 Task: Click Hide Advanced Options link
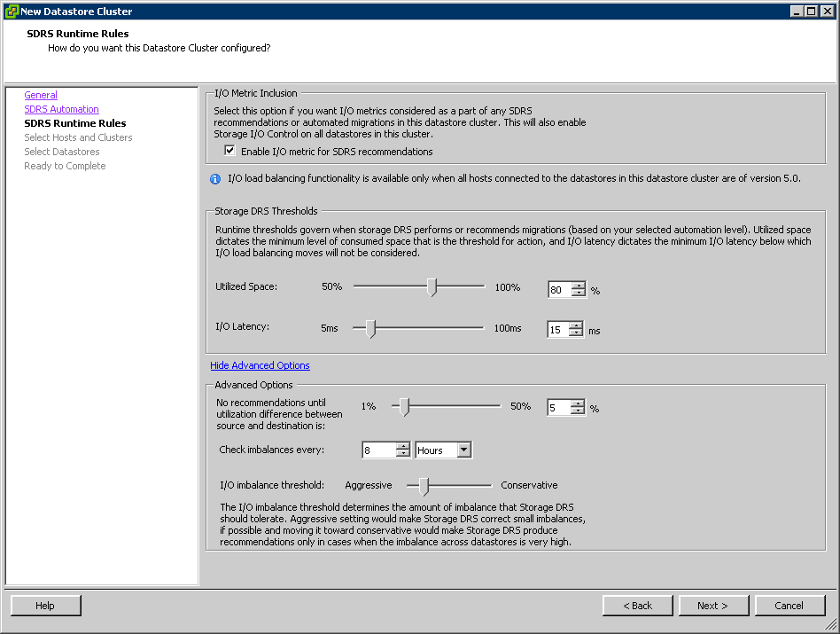tap(260, 365)
